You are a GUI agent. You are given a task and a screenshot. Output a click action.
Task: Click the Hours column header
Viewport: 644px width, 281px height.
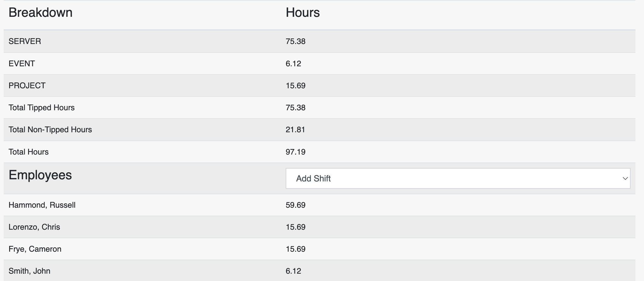pyautogui.click(x=303, y=13)
